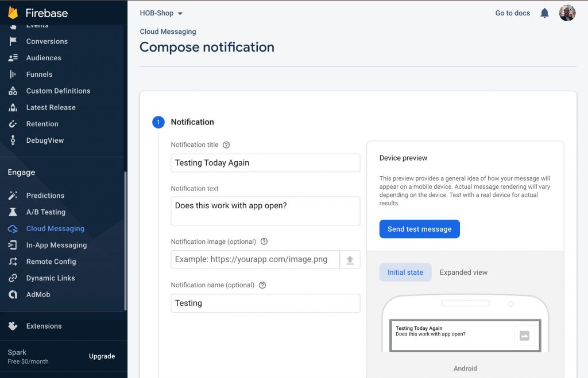588x378 pixels.
Task: Click Cloud Messaging breadcrumb link
Action: point(168,32)
